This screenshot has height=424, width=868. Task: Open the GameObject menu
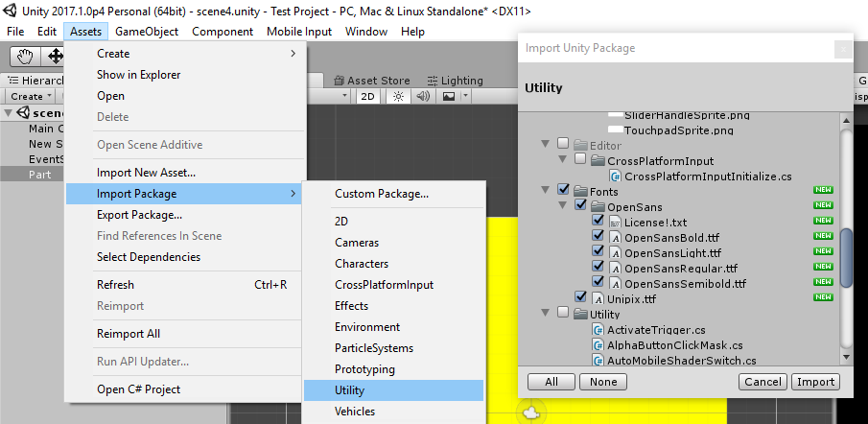point(147,32)
